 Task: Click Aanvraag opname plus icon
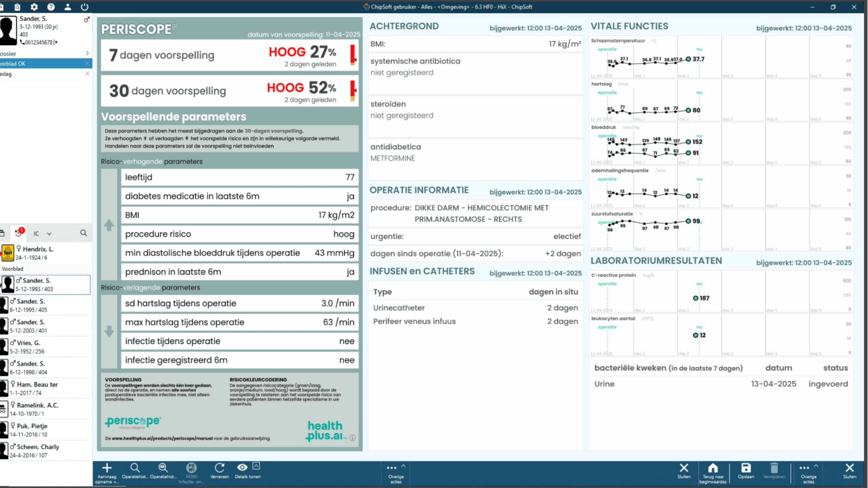point(107,468)
